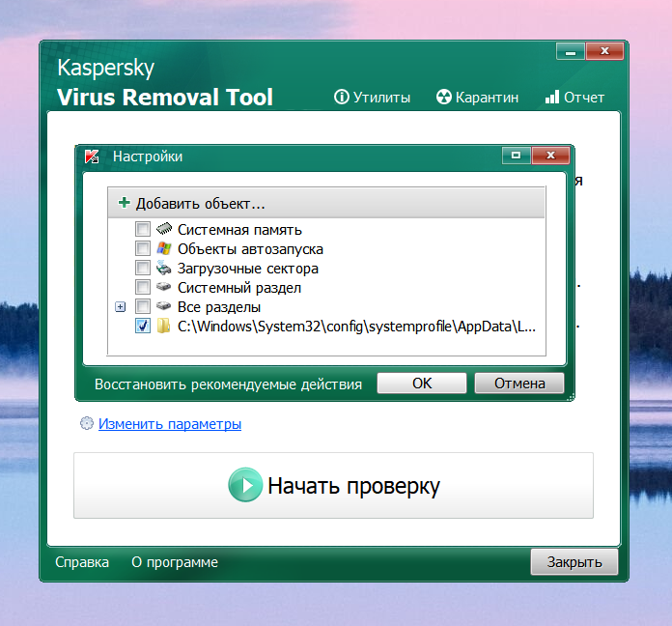Image resolution: width=672 pixels, height=626 pixels.
Task: Click the drive icon for Загрузочные сектора
Action: [163, 268]
